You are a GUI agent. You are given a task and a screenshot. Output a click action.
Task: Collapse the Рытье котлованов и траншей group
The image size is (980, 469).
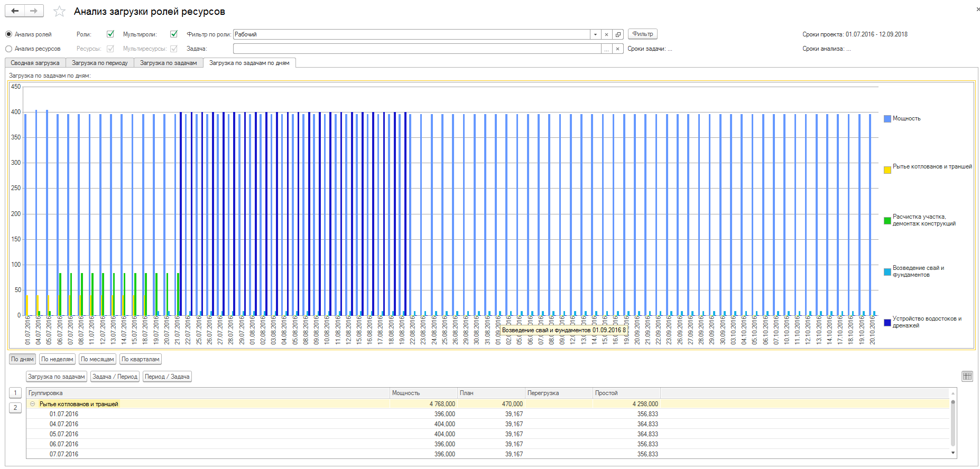(x=33, y=404)
